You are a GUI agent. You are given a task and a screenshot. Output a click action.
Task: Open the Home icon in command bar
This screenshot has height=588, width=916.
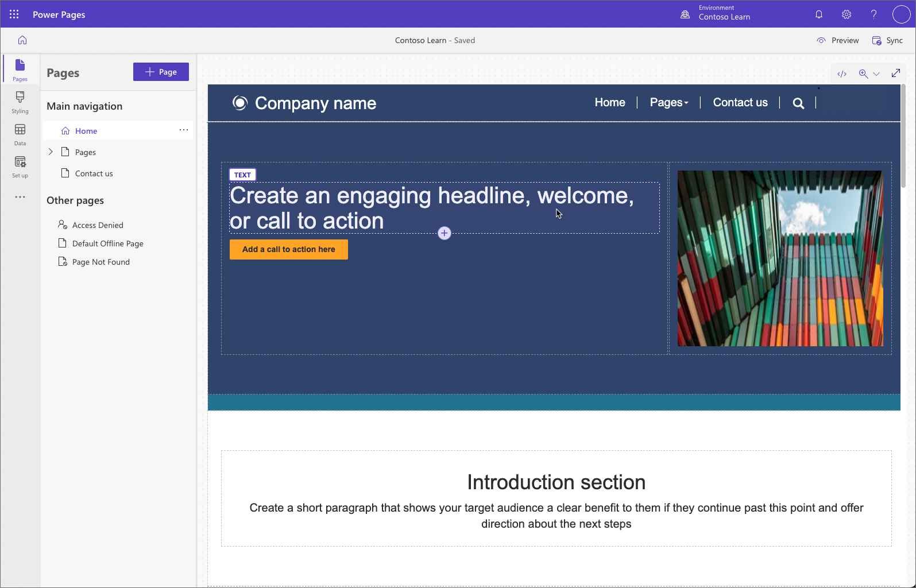tap(22, 40)
